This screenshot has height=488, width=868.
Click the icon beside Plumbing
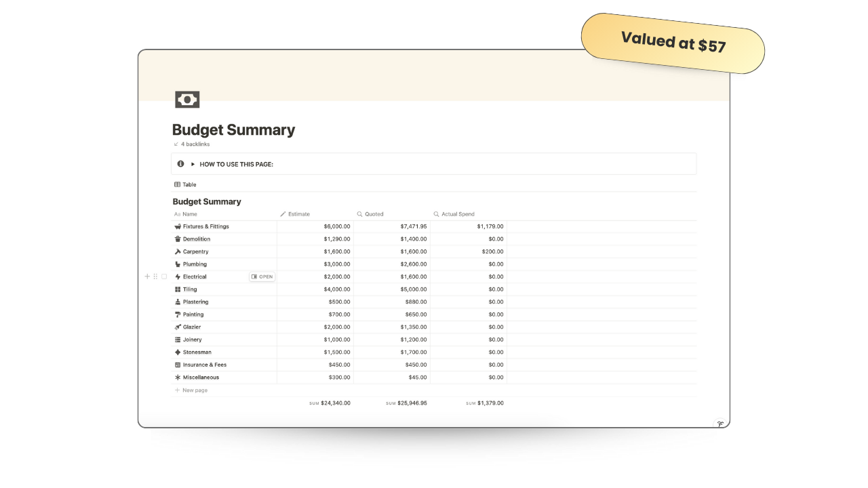[178, 264]
